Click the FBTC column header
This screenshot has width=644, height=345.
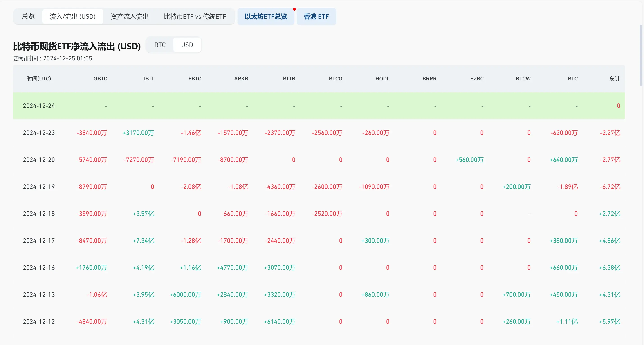(195, 79)
